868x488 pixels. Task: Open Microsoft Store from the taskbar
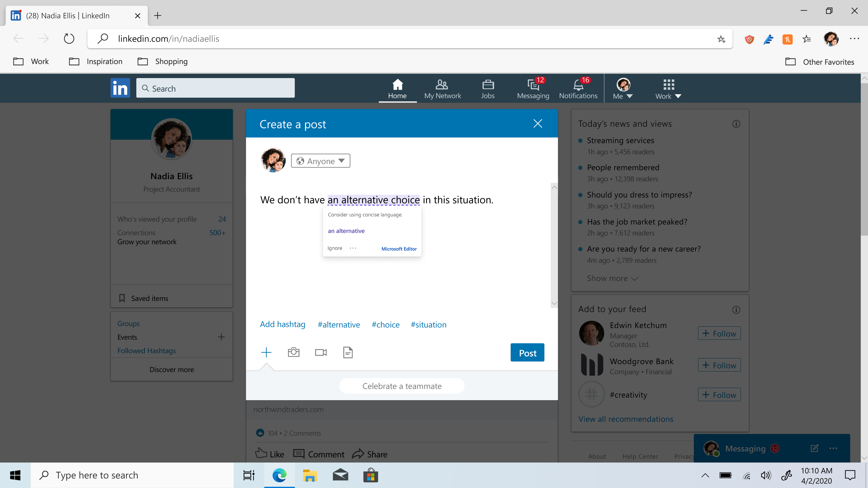370,475
